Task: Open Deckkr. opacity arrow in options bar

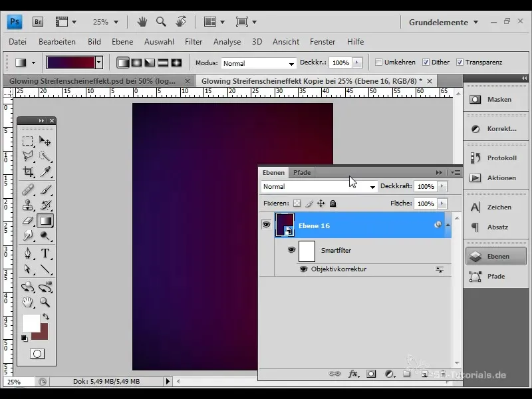Action: pos(356,63)
